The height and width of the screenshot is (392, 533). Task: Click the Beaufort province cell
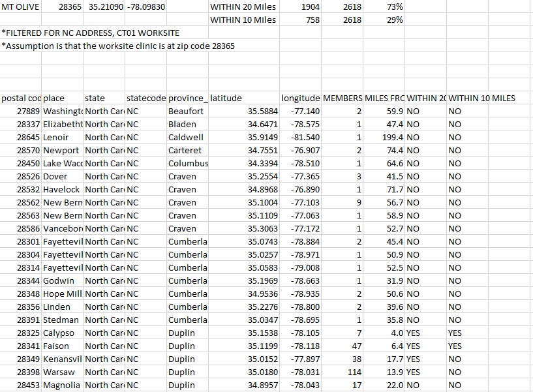186,111
